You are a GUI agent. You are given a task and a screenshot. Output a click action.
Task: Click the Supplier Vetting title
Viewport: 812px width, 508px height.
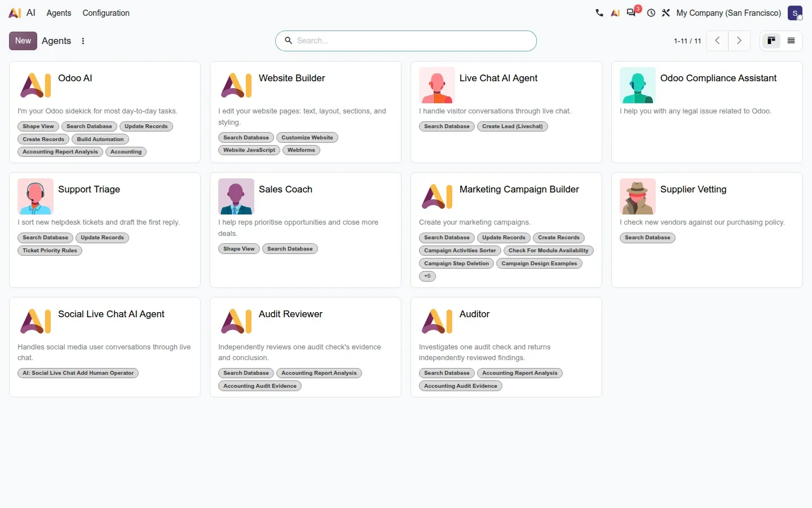pos(693,189)
